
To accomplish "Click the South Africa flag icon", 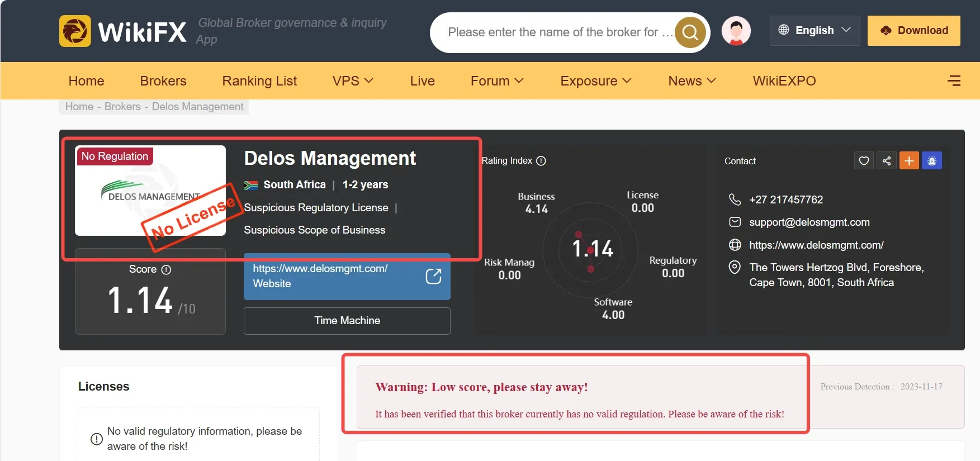I will 251,185.
